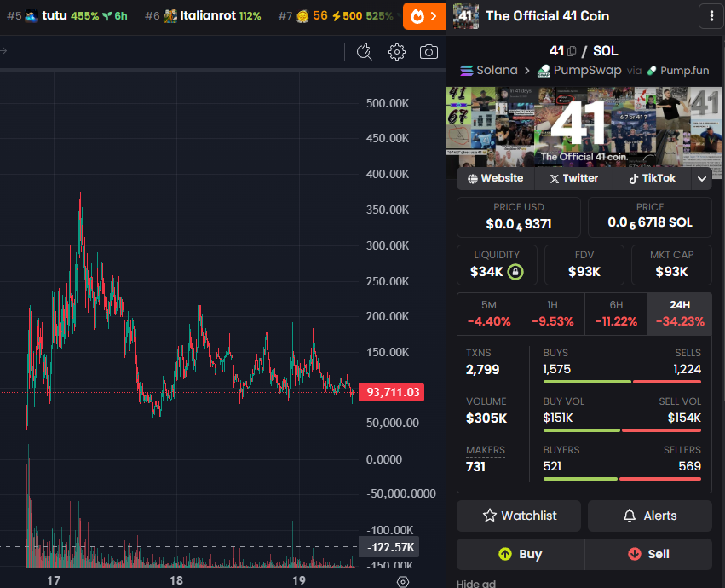Screen dimensions: 725x588
Task: Take chart snapshot with camera icon
Action: click(429, 52)
